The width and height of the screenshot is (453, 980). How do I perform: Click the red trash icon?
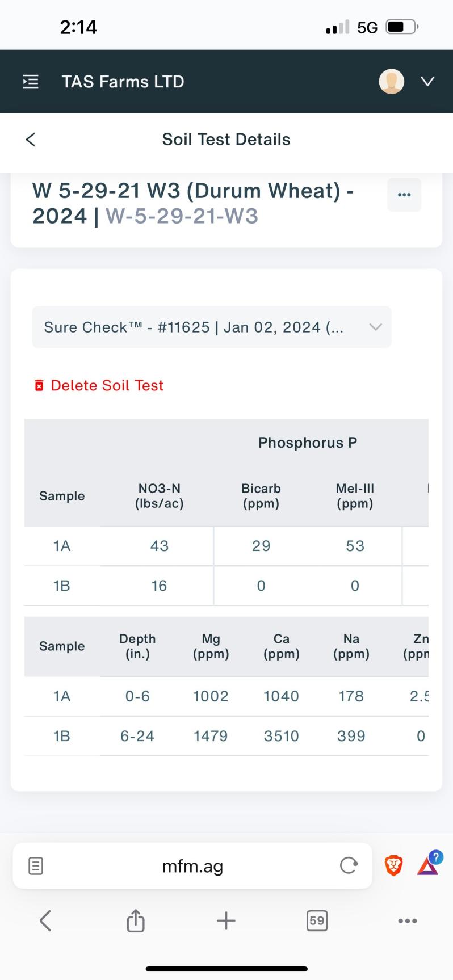pyautogui.click(x=39, y=386)
